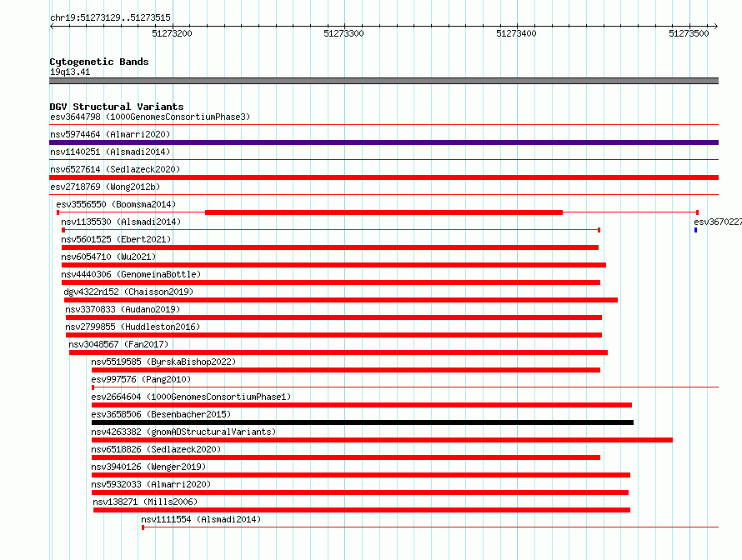Click the thin nsv1135530 Alsmadi2014 variant line
This screenshot has width=742, height=560.
point(331,230)
